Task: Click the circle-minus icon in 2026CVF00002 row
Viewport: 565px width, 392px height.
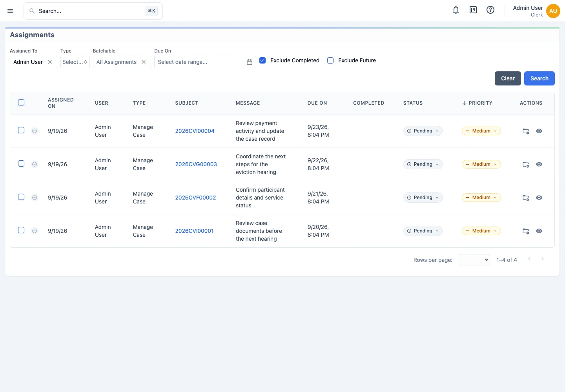Action: click(35, 198)
